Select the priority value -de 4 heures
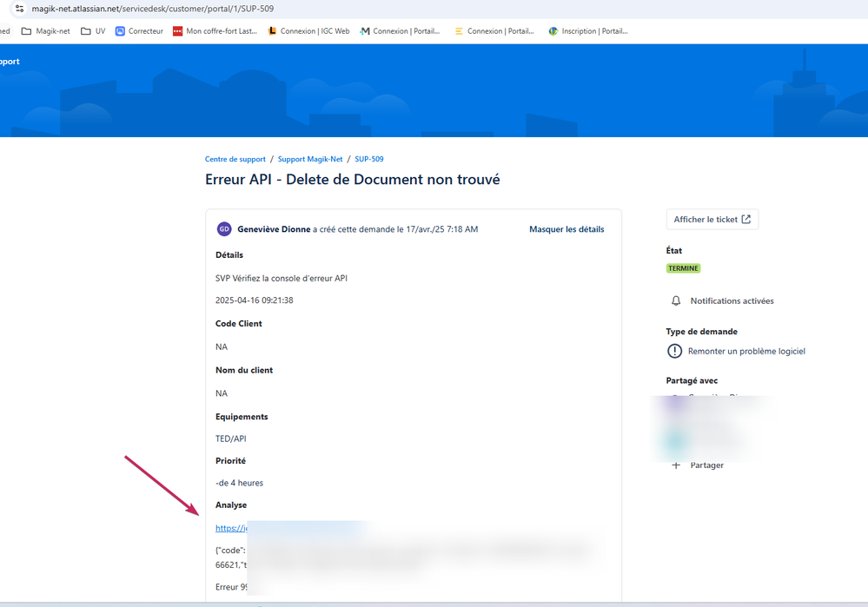The image size is (868, 607). point(239,483)
